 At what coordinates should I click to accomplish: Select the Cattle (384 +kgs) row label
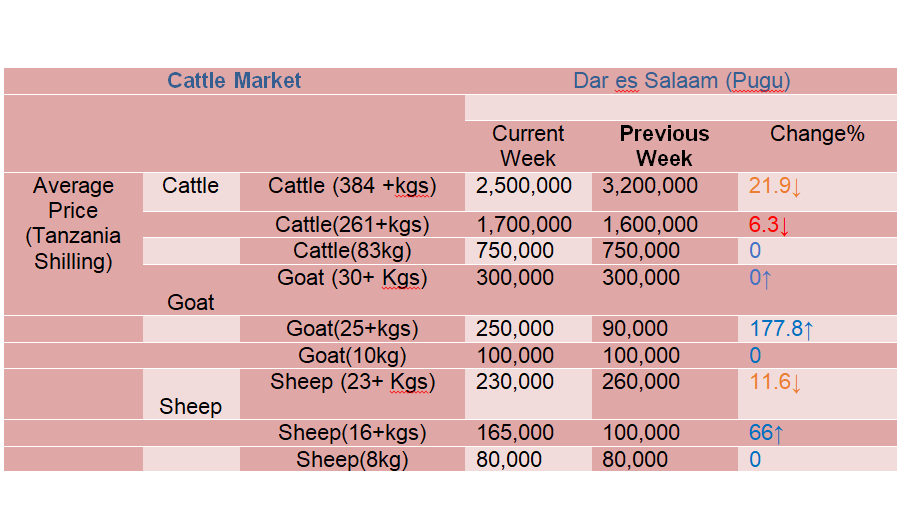tap(352, 186)
